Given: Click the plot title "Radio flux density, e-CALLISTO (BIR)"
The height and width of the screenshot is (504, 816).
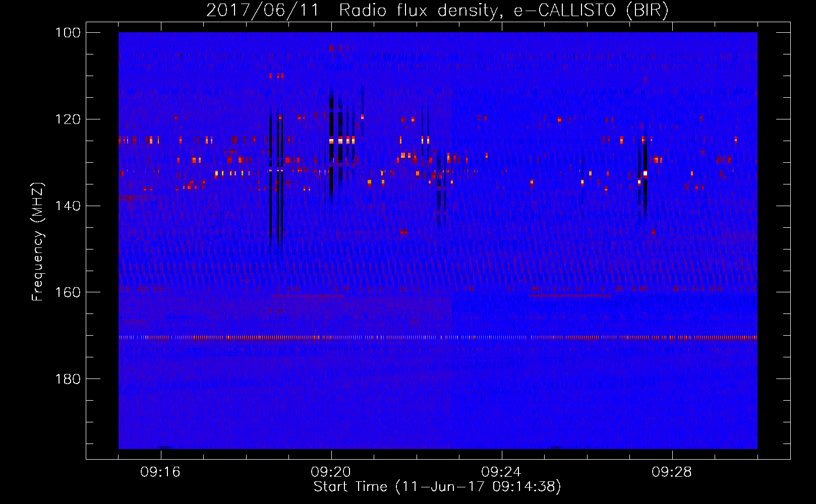Looking at the screenshot, I should (503, 11).
